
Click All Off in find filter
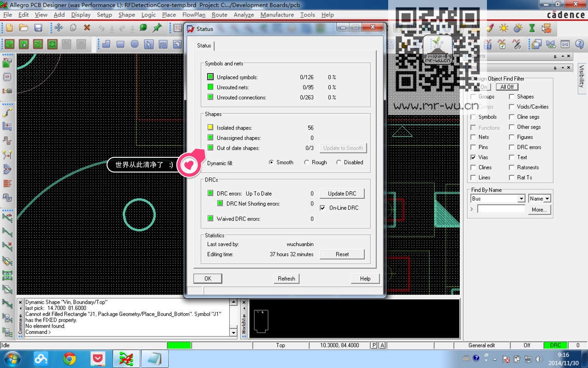(x=507, y=87)
